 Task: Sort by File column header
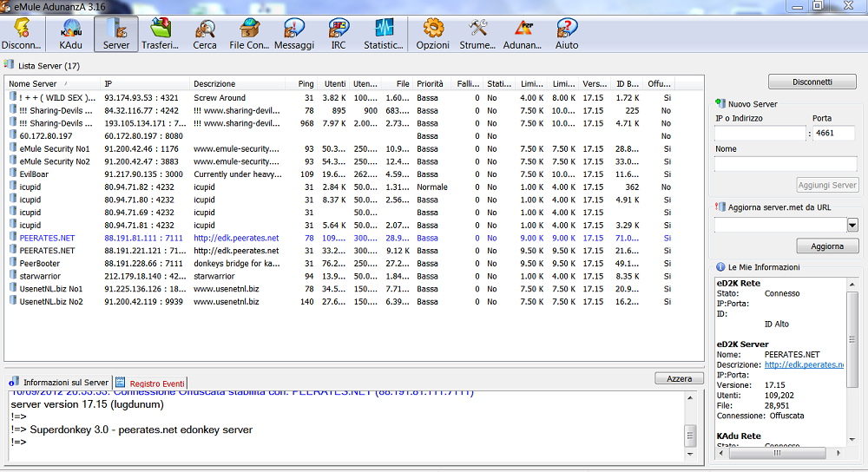[398, 83]
